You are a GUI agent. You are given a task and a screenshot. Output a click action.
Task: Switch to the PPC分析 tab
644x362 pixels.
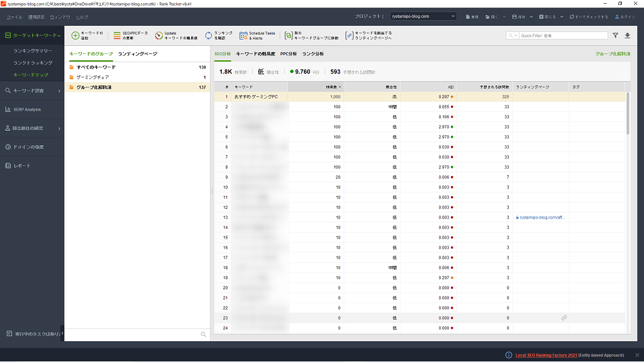[288, 54]
